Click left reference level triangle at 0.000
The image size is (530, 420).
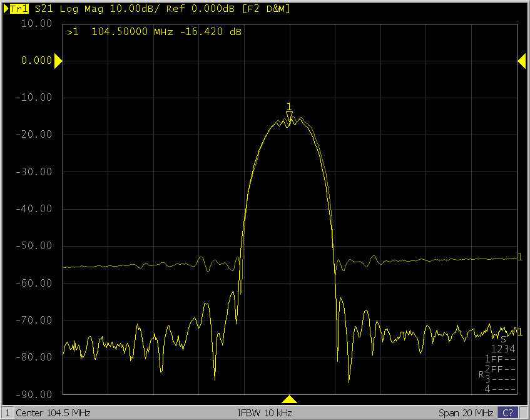[x=58, y=61]
